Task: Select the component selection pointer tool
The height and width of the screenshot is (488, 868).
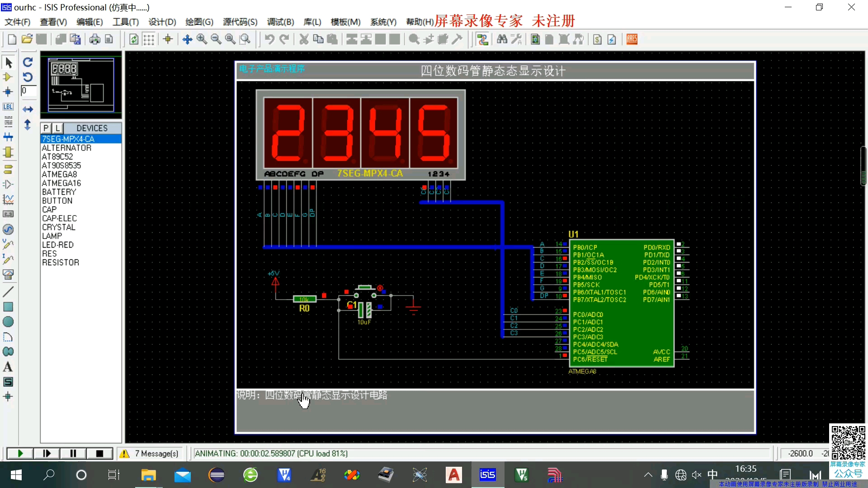Action: click(8, 62)
